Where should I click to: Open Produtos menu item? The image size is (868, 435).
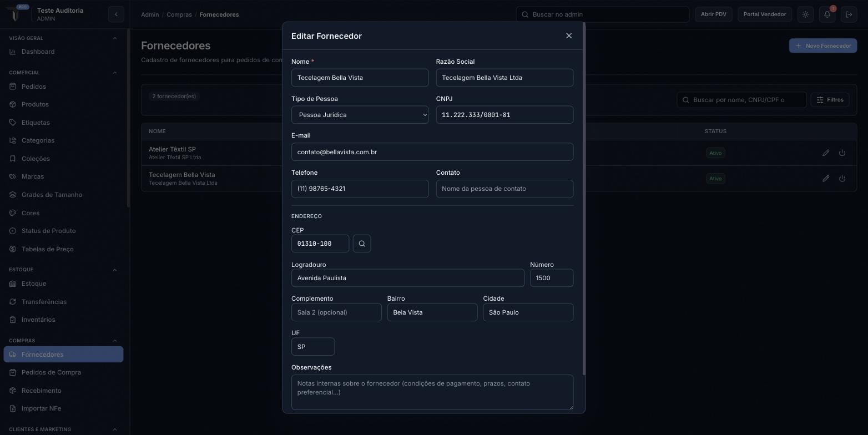coord(63,104)
